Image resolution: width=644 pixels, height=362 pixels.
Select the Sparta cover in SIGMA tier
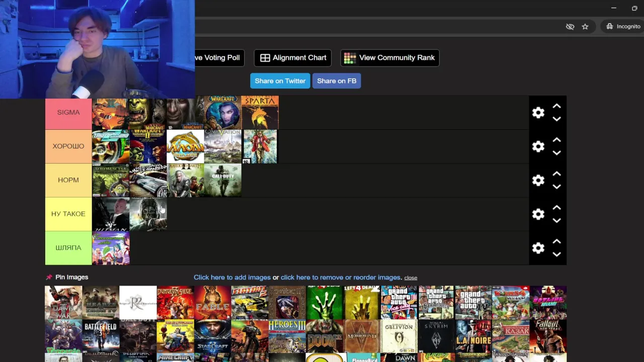(260, 113)
